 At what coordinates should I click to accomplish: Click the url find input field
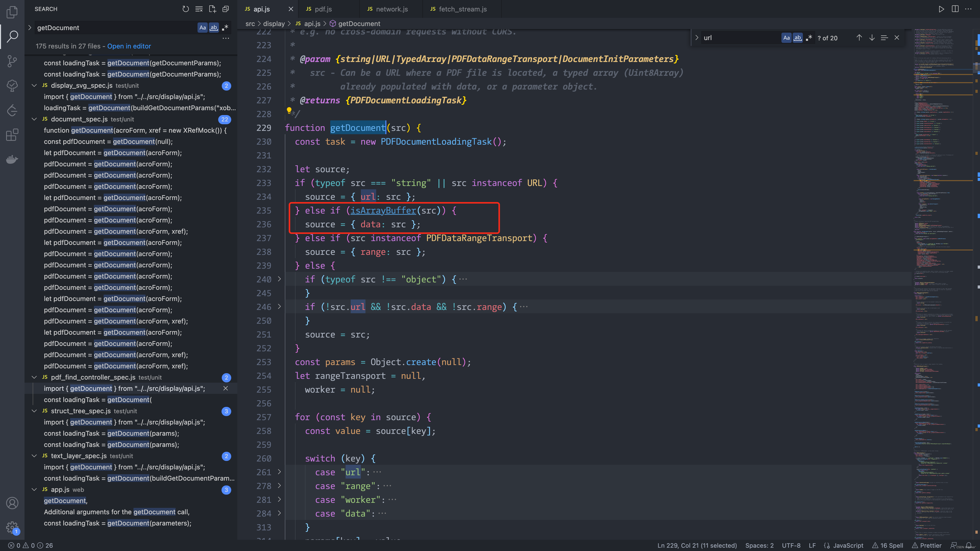[x=738, y=38]
